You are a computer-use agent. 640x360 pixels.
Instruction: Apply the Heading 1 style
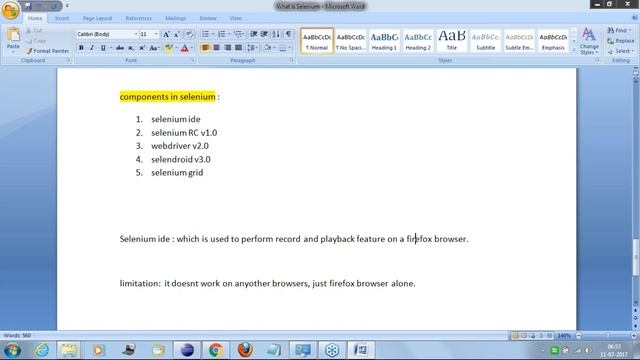point(384,40)
